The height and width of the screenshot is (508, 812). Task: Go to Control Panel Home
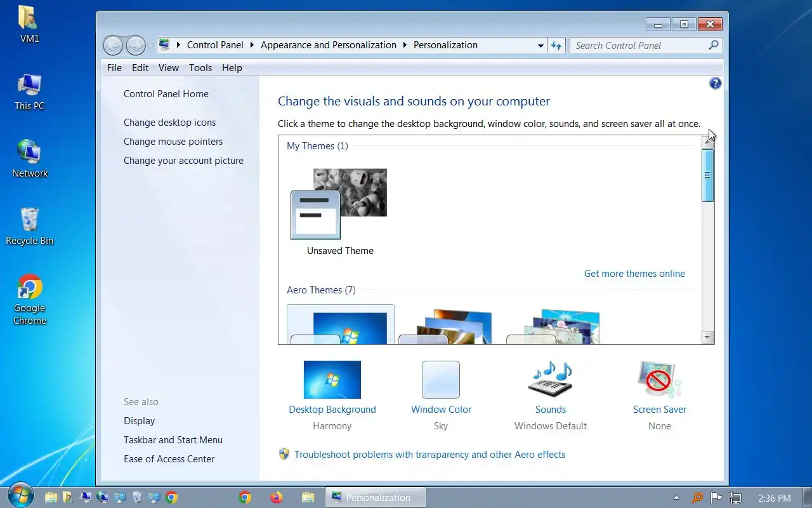[x=166, y=94]
